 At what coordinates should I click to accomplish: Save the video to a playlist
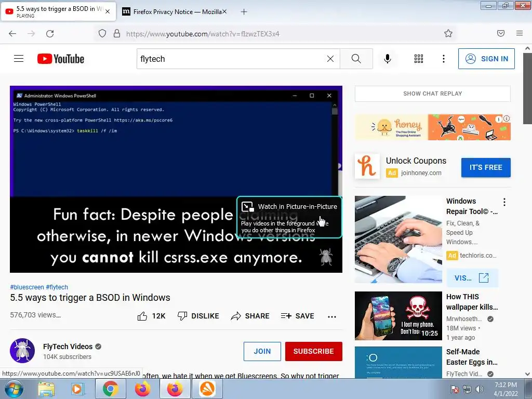298,316
